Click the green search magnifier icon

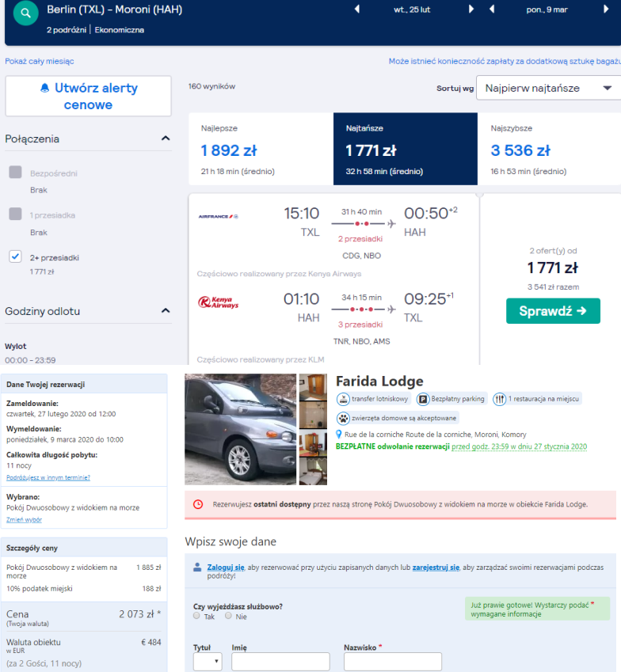click(x=25, y=13)
